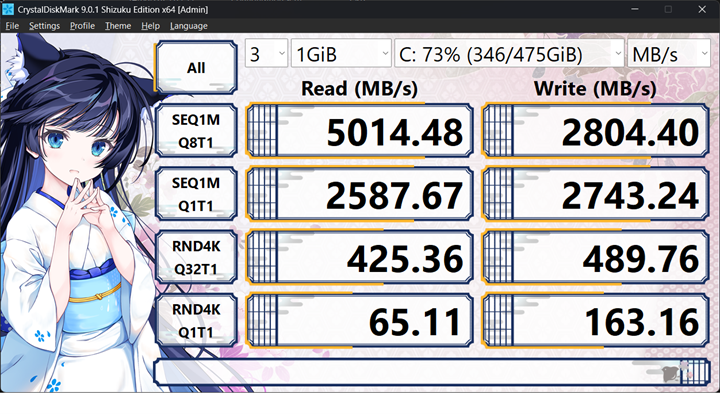Open the 1GiB test size dropdown
The image size is (720, 414).
click(x=341, y=54)
